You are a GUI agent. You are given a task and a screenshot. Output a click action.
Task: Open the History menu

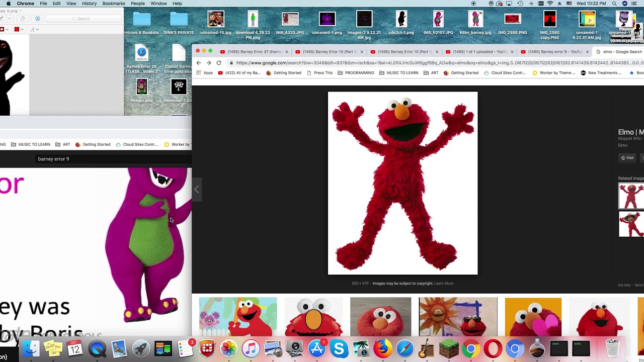[x=89, y=4]
